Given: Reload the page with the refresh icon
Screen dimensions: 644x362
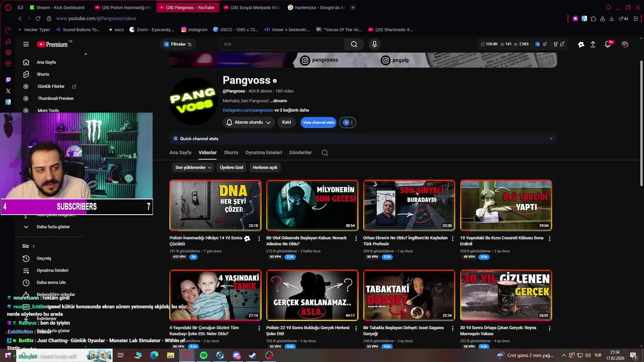Looking at the screenshot, I should pos(38,19).
